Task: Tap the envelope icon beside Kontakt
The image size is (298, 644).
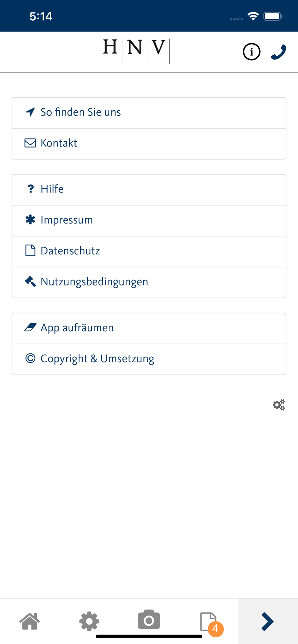Action: 30,143
